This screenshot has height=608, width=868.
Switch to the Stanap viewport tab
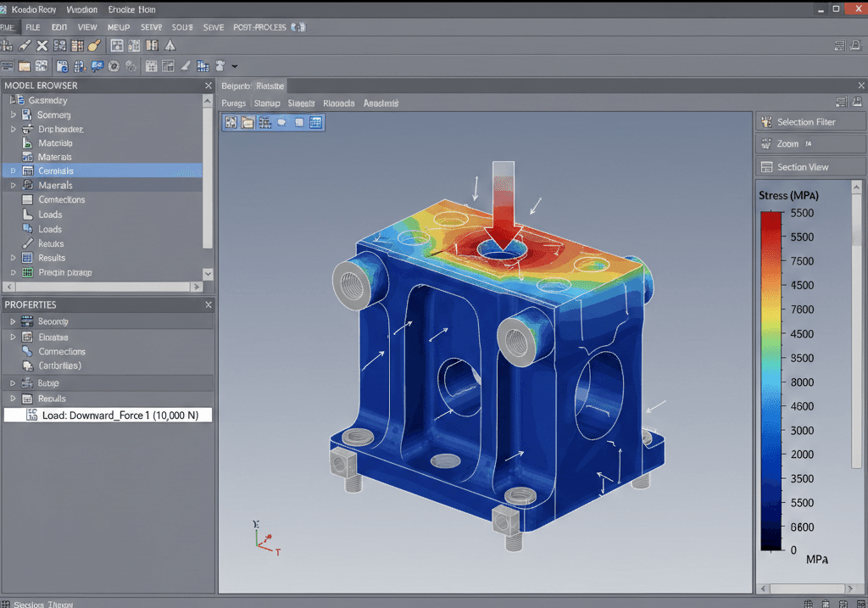tap(266, 103)
